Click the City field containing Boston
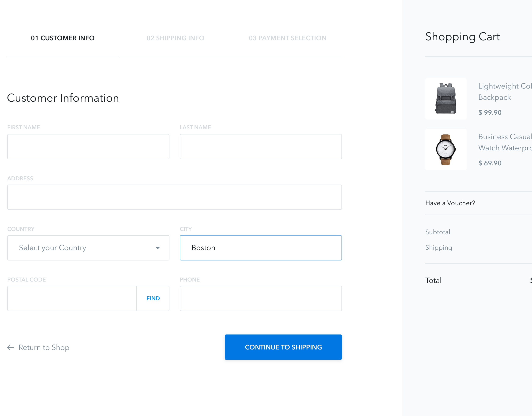The width and height of the screenshot is (532, 416). (261, 248)
